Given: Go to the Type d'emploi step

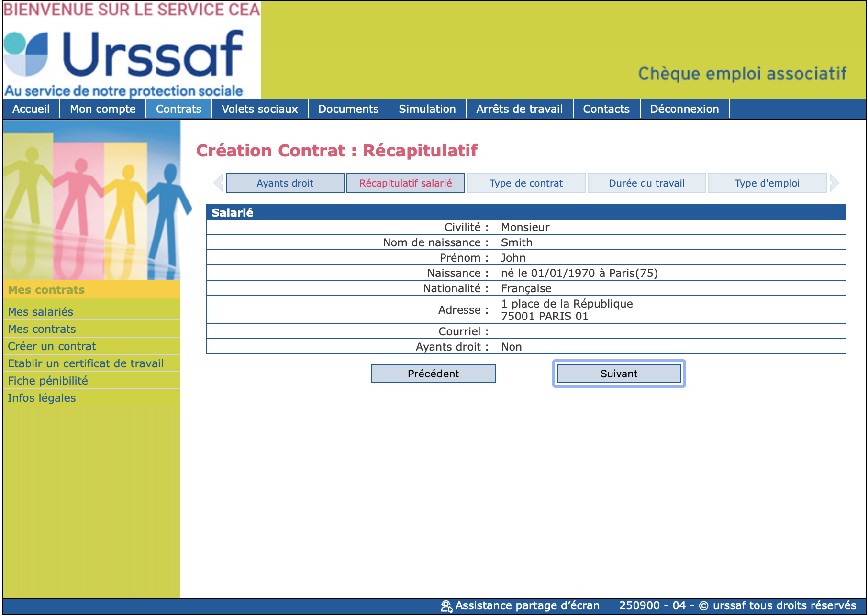Looking at the screenshot, I should 767,183.
